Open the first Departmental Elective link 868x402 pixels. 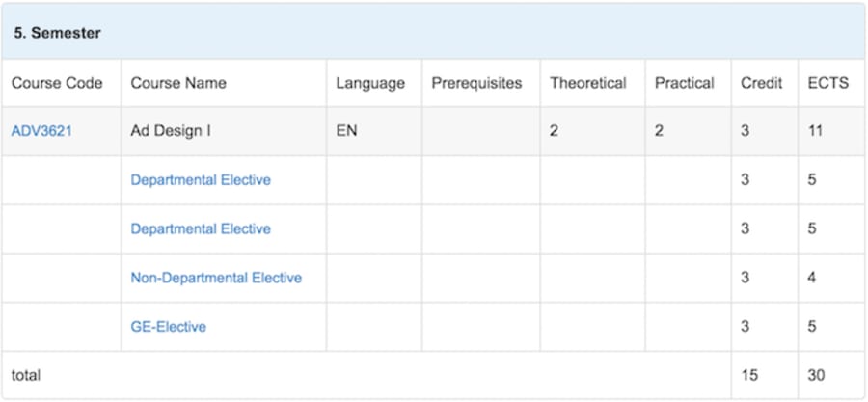click(x=201, y=180)
